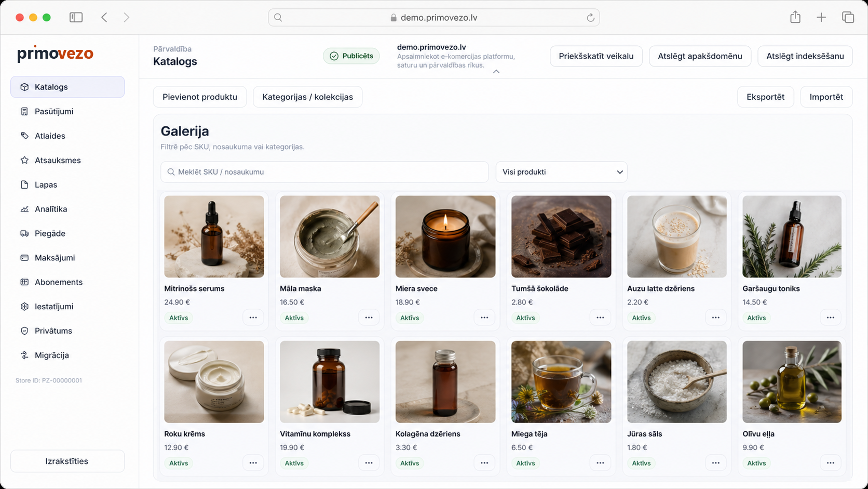Click the Abonements icon in sidebar
The width and height of the screenshot is (868, 489).
[24, 282]
